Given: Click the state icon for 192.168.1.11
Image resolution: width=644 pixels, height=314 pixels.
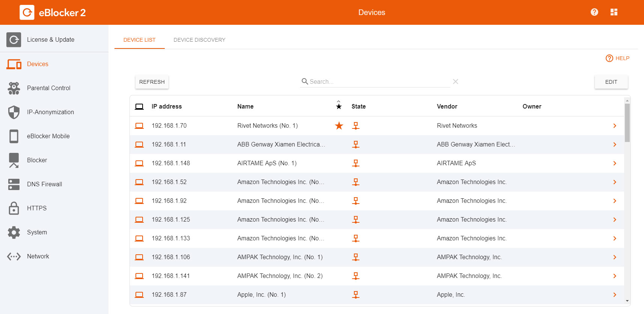Looking at the screenshot, I should [x=356, y=145].
